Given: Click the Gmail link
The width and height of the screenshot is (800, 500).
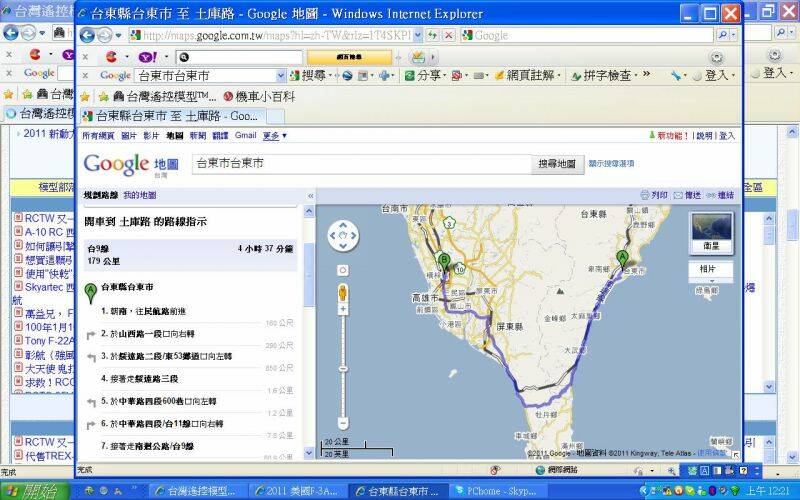Looking at the screenshot, I should point(245,135).
